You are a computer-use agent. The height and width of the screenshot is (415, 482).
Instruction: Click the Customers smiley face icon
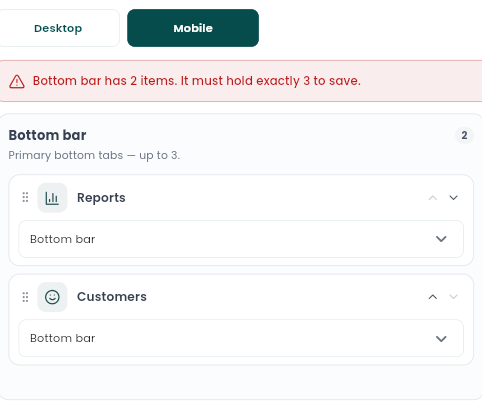pos(52,297)
